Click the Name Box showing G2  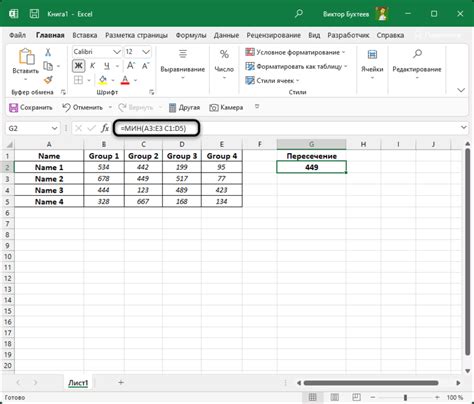[x=33, y=128]
